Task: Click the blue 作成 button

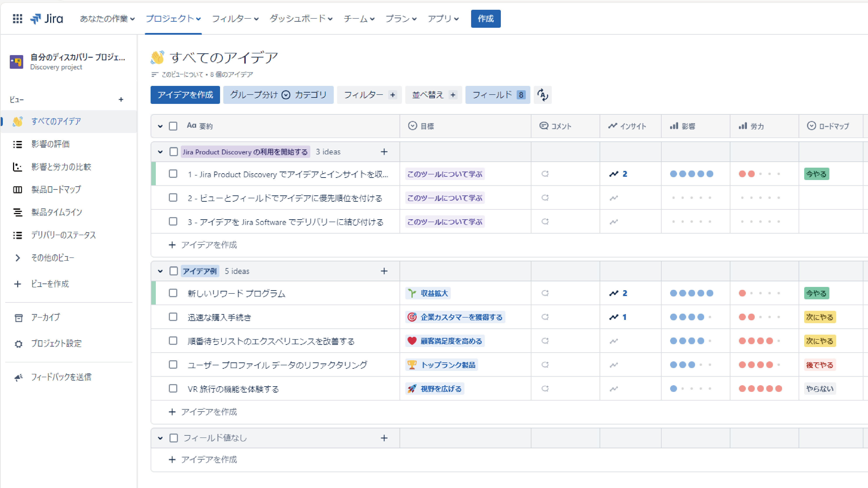Action: (486, 18)
